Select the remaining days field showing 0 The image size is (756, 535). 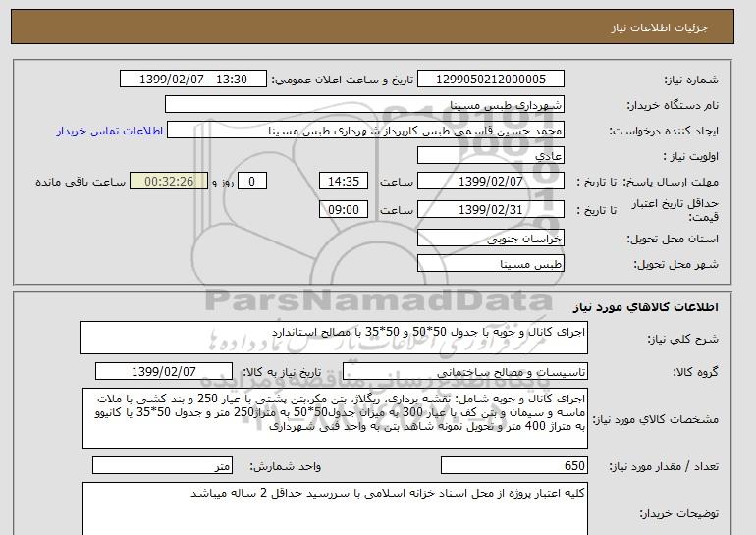point(251,182)
